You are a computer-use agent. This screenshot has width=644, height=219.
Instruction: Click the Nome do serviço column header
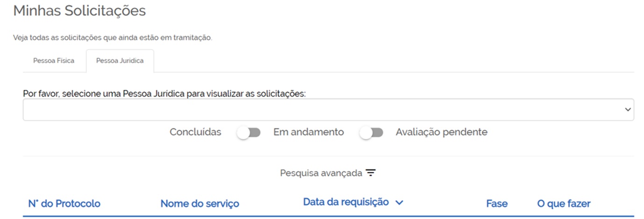pos(199,204)
